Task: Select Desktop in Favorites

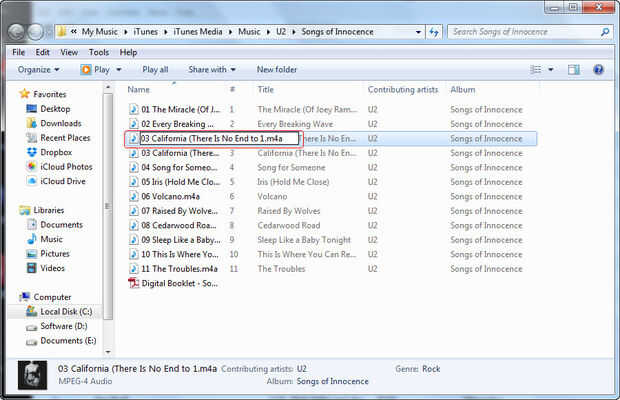Action: 55,109
